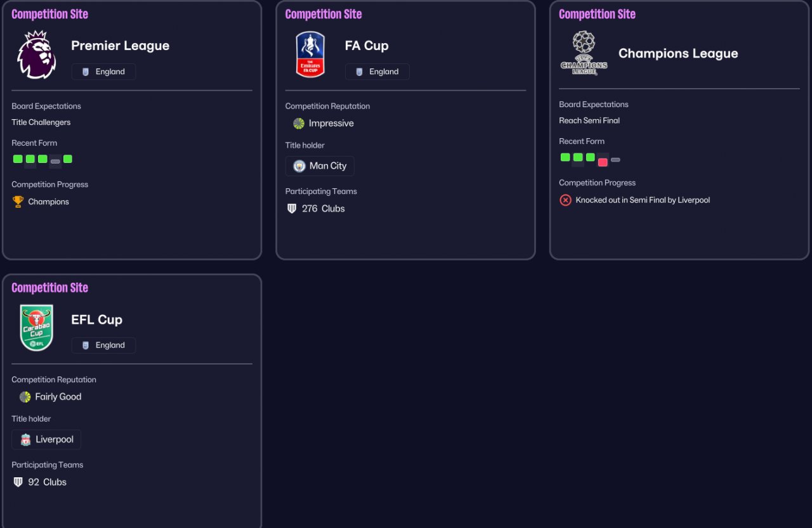This screenshot has width=812, height=528.
Task: Click the Fairly Good reputation gauge icon
Action: [x=25, y=397]
